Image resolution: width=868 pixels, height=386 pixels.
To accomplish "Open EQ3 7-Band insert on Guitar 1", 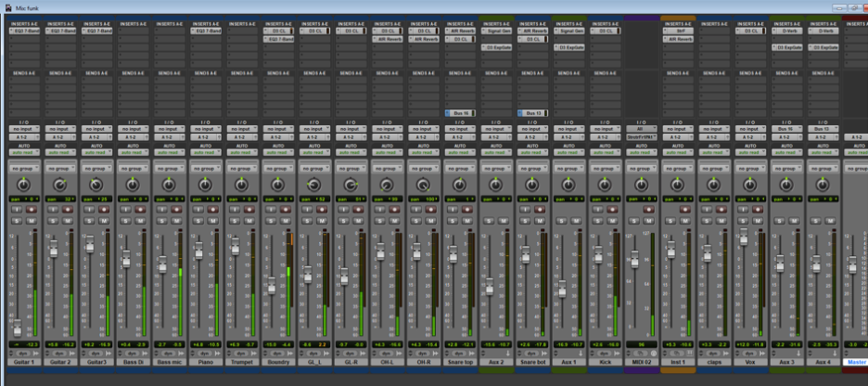I will 24,32.
